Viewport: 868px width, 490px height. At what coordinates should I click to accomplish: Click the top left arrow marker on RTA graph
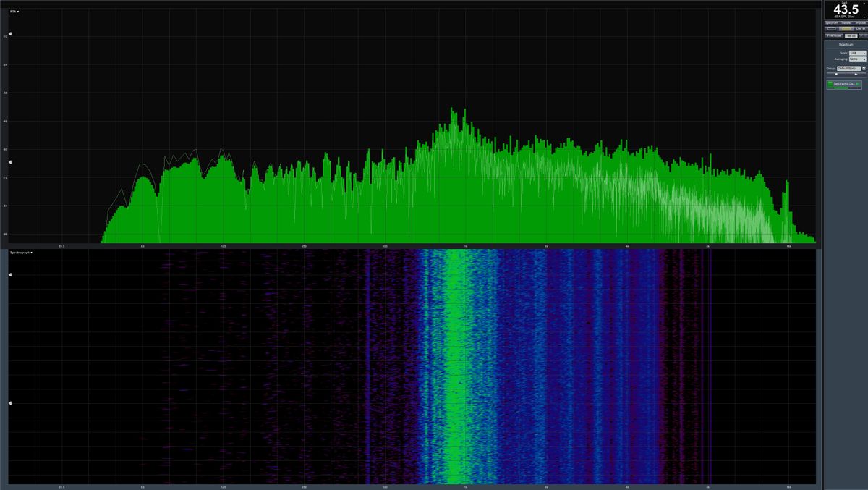pyautogui.click(x=10, y=34)
